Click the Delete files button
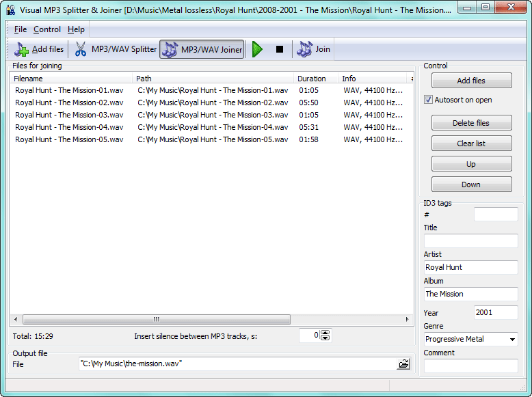This screenshot has height=397, width=532. pyautogui.click(x=471, y=123)
